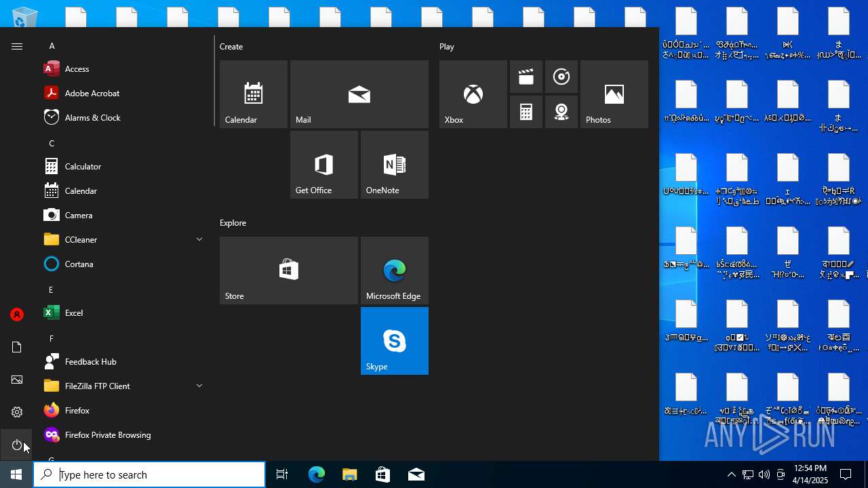Open Microsoft Store from taskbar
The height and width of the screenshot is (488, 868).
pyautogui.click(x=382, y=474)
